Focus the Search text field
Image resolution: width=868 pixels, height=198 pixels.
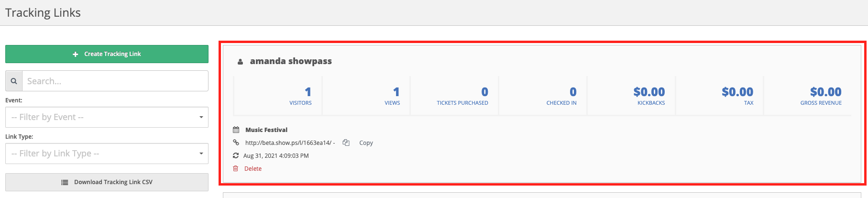click(115, 81)
